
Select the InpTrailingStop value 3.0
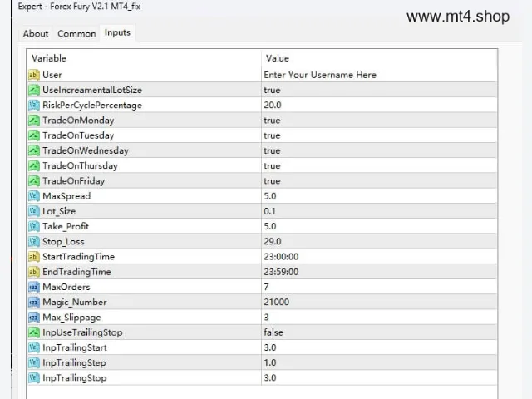[270, 377]
